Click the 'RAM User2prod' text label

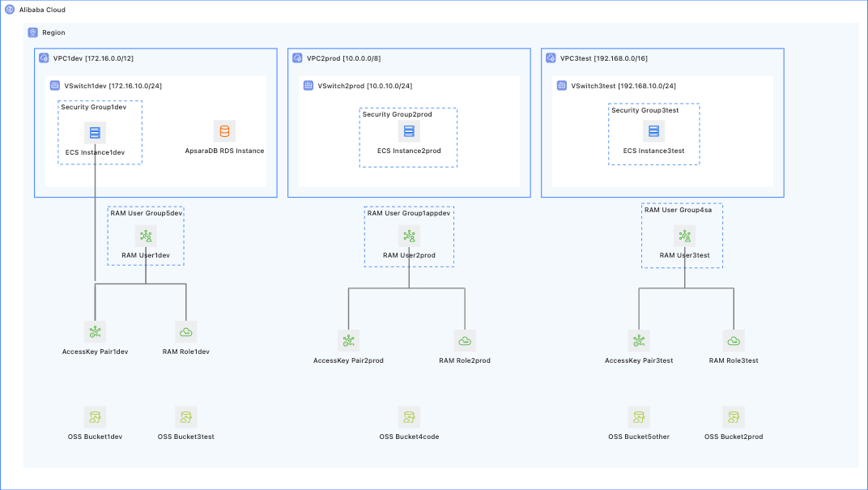pos(409,255)
